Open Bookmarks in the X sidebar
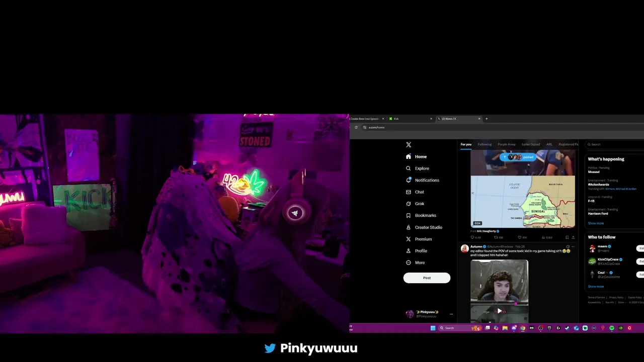Viewport: 644px width, 362px height. [x=421, y=215]
